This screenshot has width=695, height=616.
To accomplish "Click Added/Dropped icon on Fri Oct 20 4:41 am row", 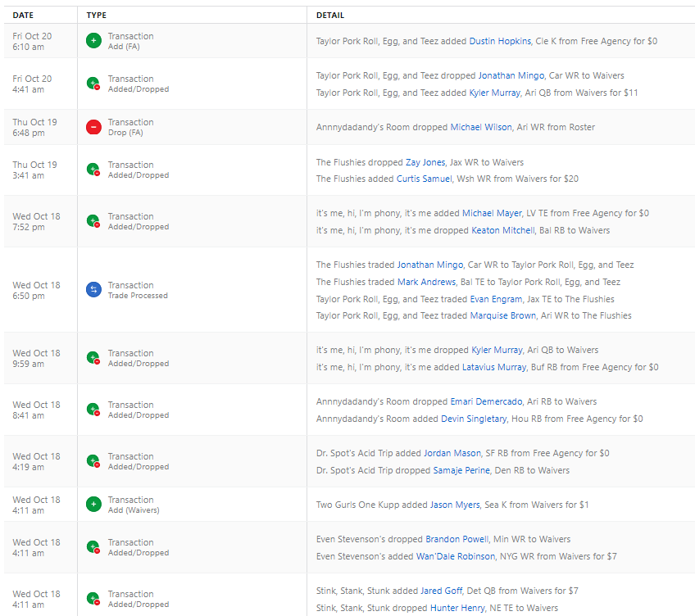I will coord(93,84).
